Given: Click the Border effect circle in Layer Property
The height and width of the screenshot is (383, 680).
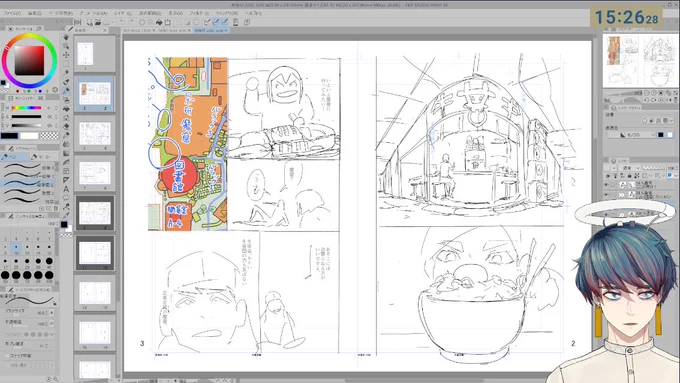Looking at the screenshot, I should tap(644, 121).
